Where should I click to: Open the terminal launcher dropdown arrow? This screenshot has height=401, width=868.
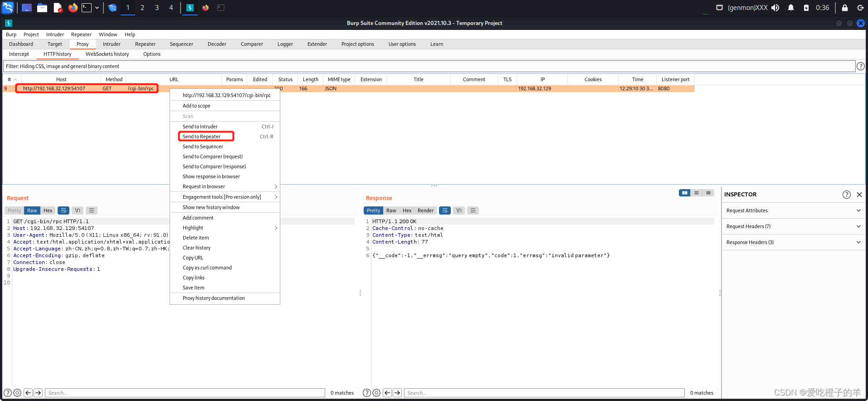point(97,8)
